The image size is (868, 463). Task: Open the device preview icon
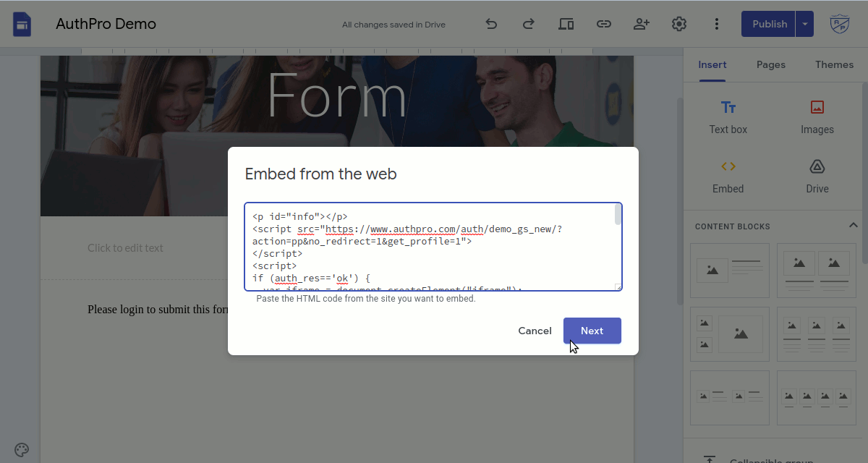point(566,24)
